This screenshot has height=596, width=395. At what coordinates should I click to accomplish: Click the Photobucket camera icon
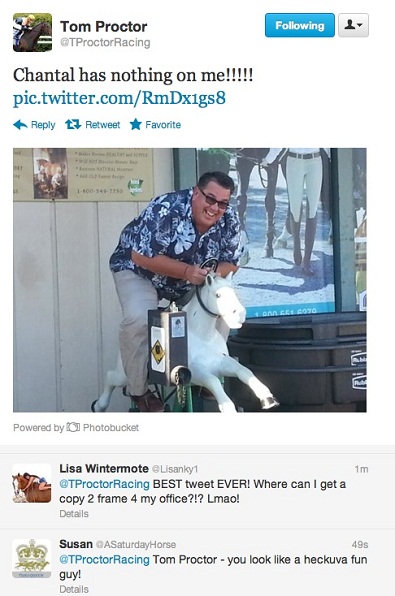73,427
